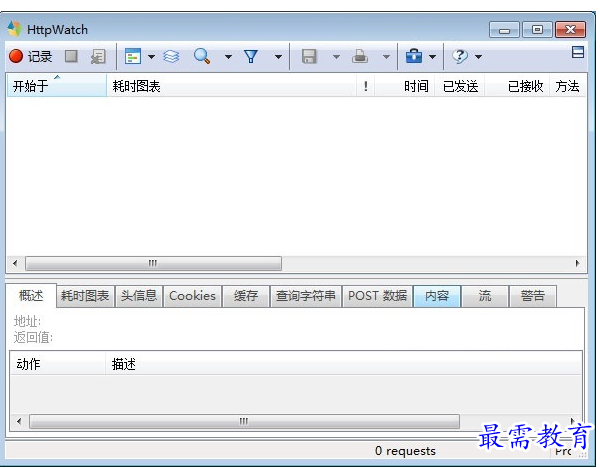Viewport: 600px width, 468px height.
Task: Expand the Save dropdown arrow
Action: [336, 57]
